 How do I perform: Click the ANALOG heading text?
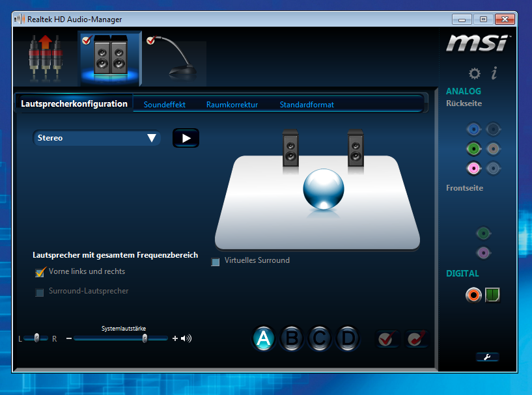coord(464,91)
